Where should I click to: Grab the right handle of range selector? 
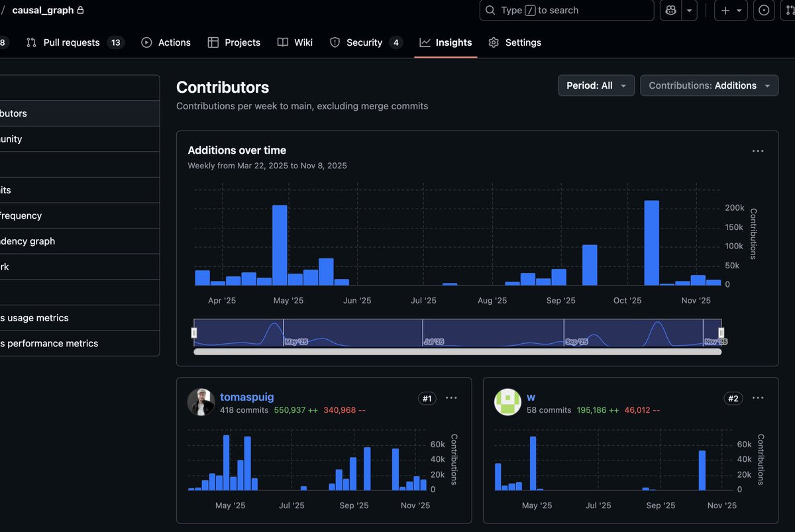point(721,333)
